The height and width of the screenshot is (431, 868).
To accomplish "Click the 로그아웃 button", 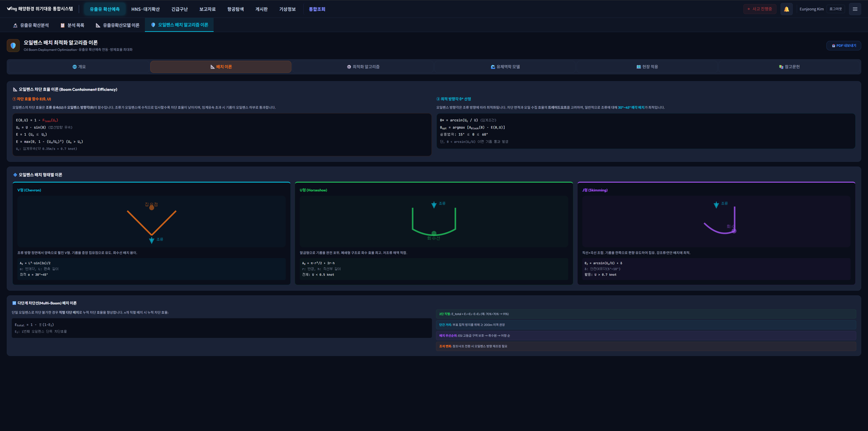I will [835, 9].
